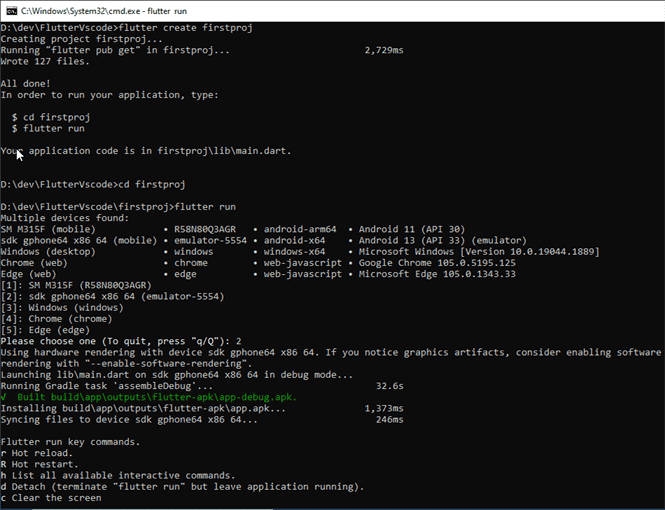Screen dimensions: 665x510
Task: Click the 'c Clear the screen' command line
Action: [x=50, y=497]
